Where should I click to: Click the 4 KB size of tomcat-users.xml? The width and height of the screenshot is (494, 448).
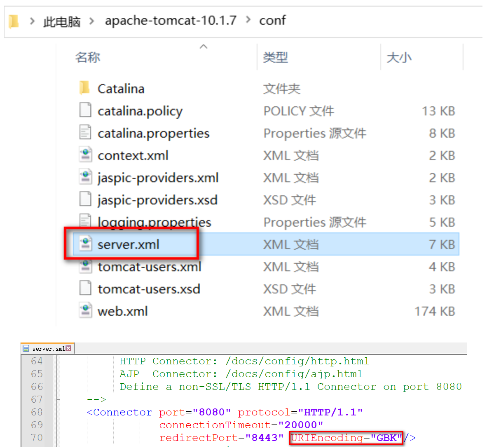tap(442, 267)
